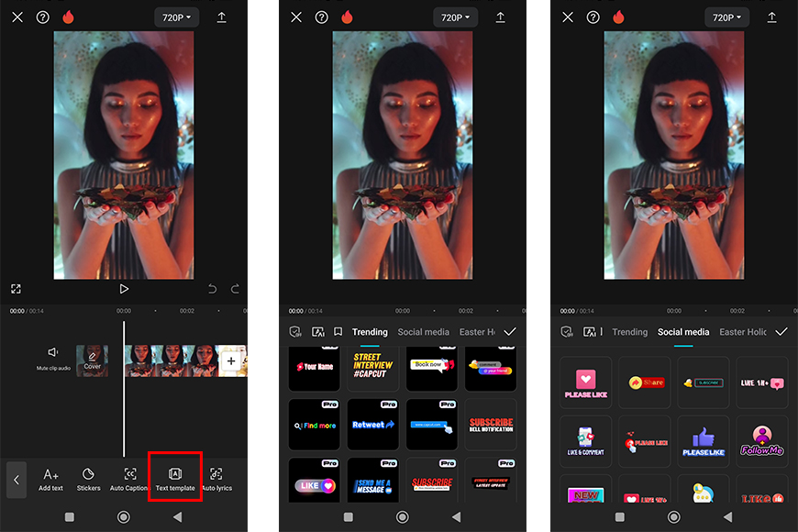Switch to Trending tab in right screen
798x532 pixels.
click(629, 332)
